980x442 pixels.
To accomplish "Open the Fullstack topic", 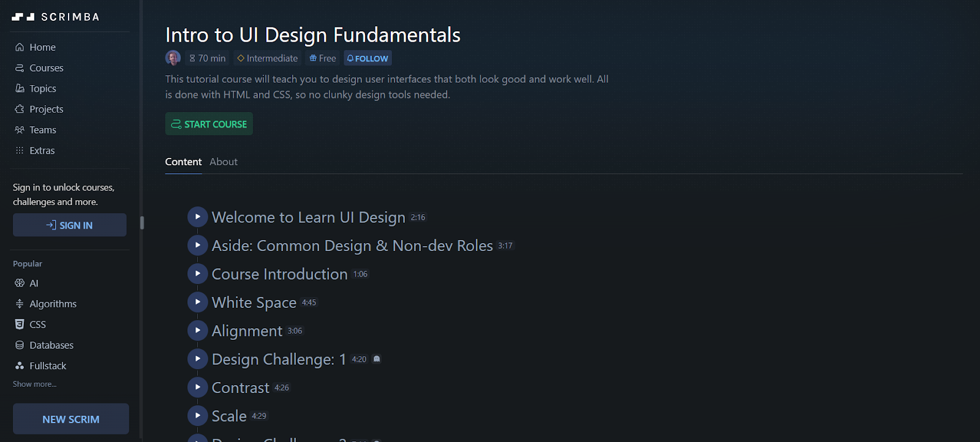I will (48, 366).
